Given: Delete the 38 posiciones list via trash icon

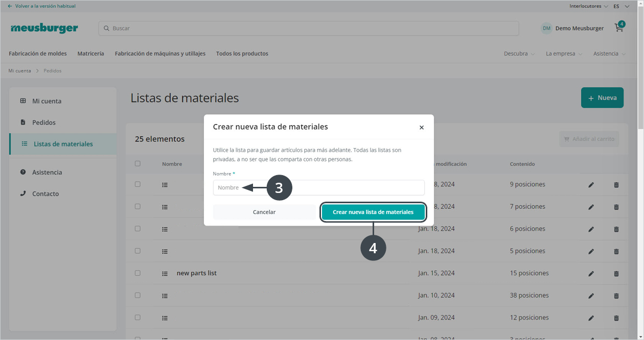Looking at the screenshot, I should pyautogui.click(x=616, y=296).
